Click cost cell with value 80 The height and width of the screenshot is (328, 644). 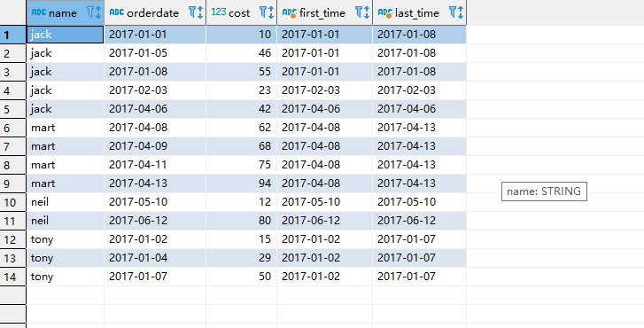click(242, 221)
